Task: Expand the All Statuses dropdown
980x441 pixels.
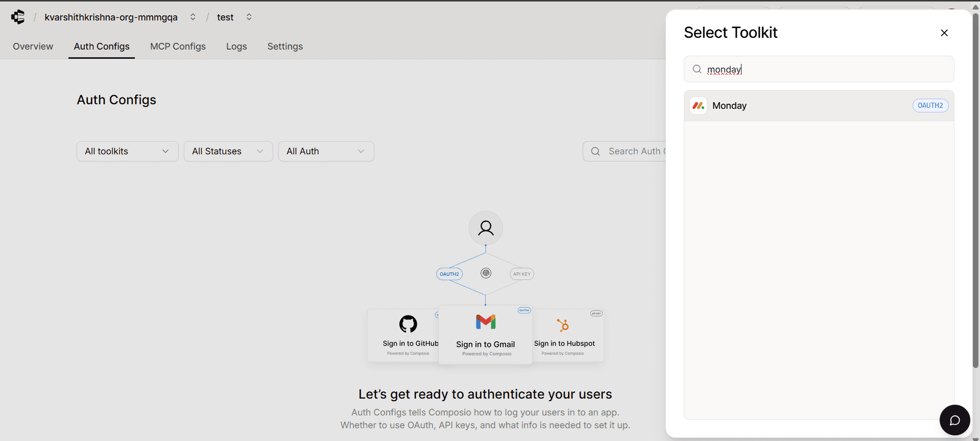Action: [x=228, y=151]
